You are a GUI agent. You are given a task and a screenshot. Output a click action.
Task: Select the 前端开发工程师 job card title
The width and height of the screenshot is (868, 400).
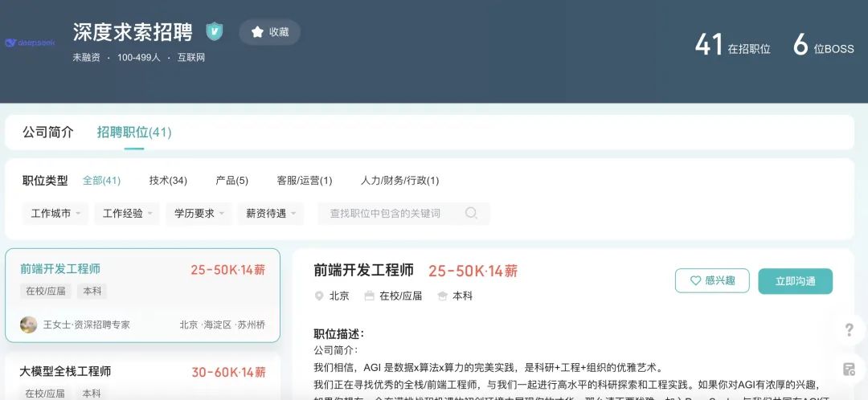(60, 269)
